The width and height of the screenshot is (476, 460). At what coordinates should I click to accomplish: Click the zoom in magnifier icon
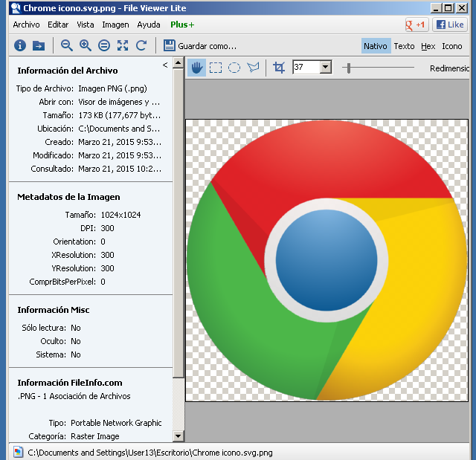pos(86,45)
